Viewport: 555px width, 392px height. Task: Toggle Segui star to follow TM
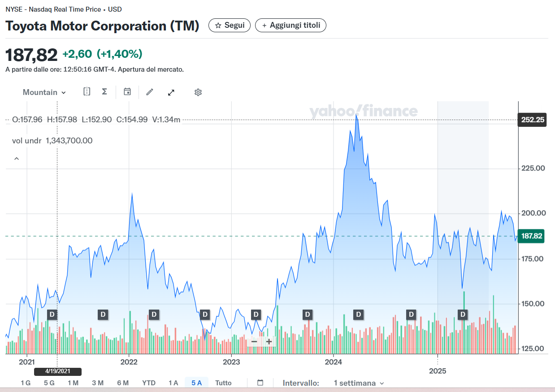(230, 26)
